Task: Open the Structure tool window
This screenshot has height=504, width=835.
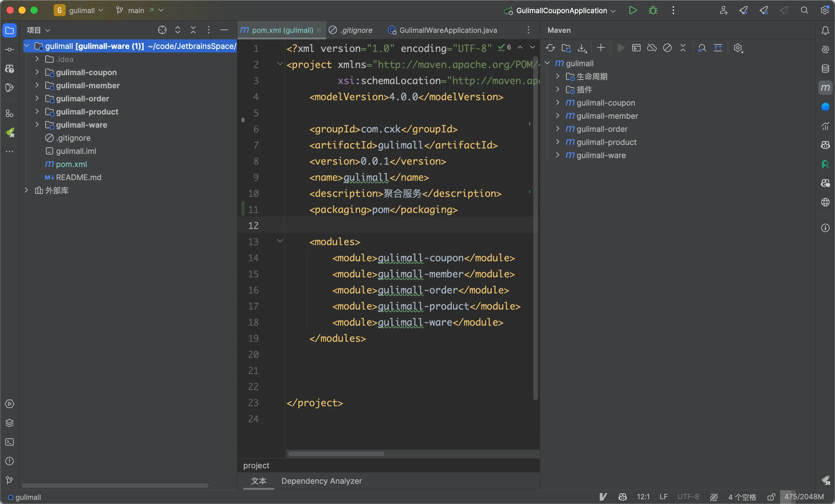Action: 10,114
